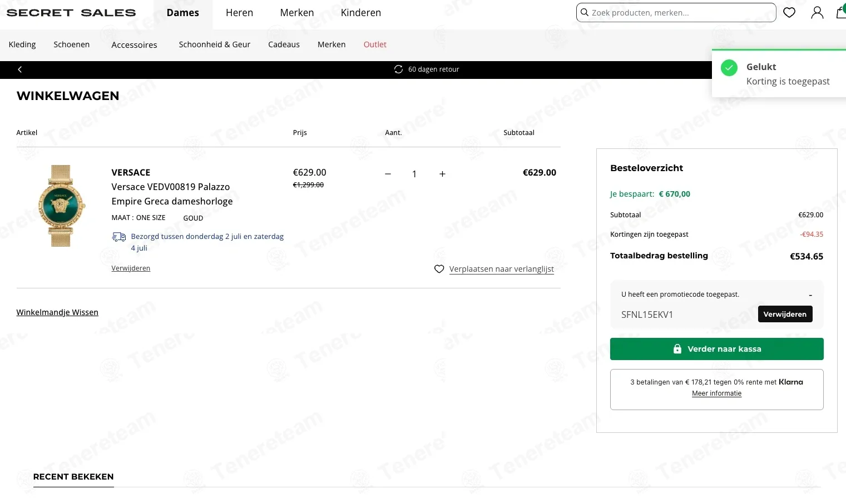The height and width of the screenshot is (504, 846).
Task: Click Verplaatsen naar verlanglijst link
Action: pyautogui.click(x=502, y=269)
